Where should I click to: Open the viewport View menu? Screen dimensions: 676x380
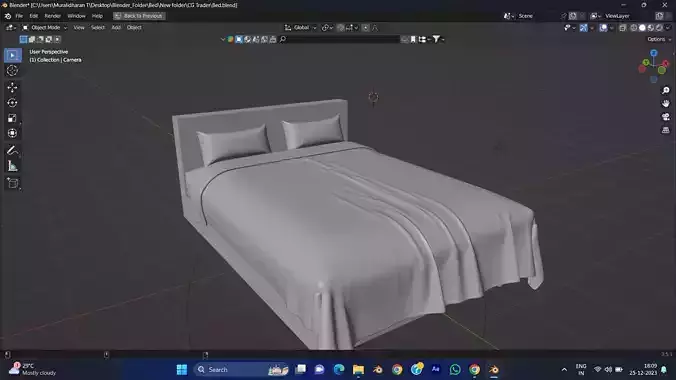click(79, 28)
